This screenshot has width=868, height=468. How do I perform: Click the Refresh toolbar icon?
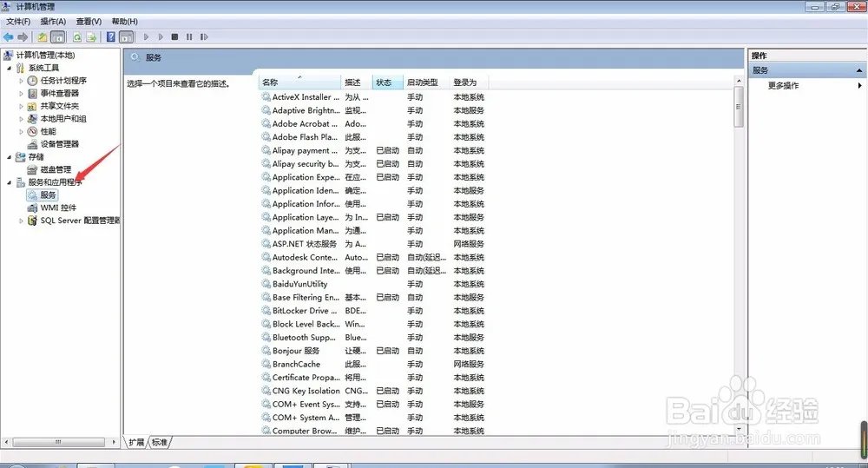pyautogui.click(x=77, y=37)
